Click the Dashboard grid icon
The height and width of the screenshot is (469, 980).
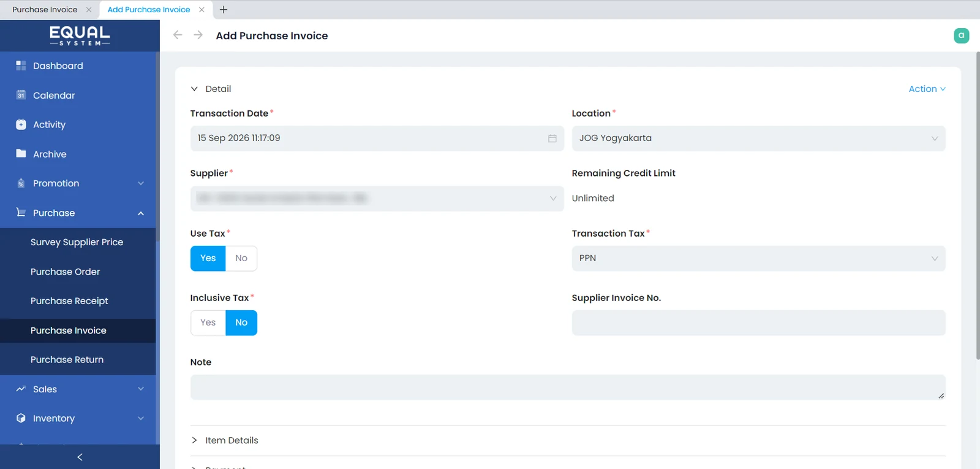[21, 66]
